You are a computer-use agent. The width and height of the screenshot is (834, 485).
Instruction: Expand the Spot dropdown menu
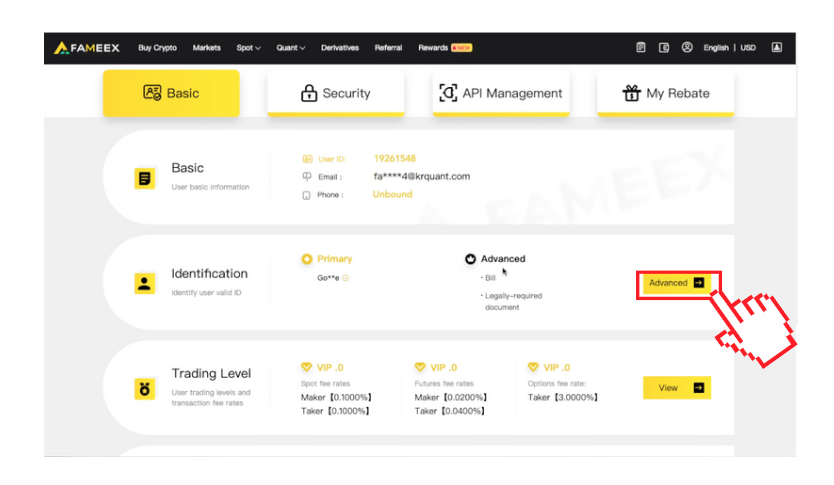(248, 47)
